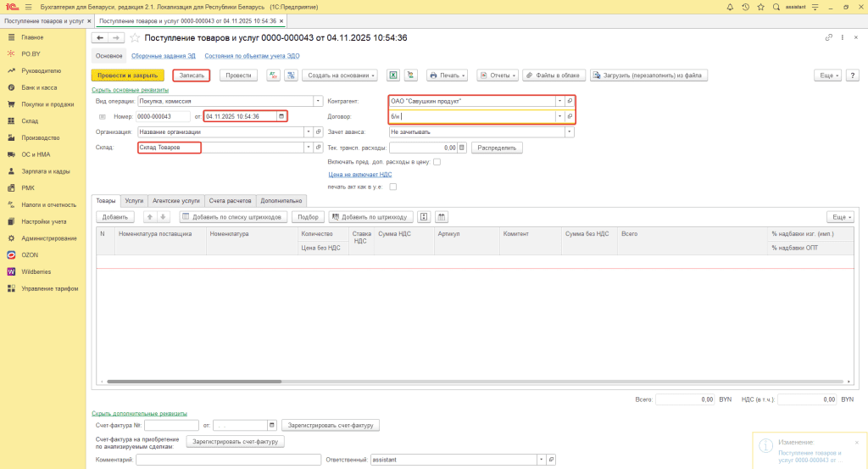
Task: Click Провести и закрыть button
Action: coord(128,75)
